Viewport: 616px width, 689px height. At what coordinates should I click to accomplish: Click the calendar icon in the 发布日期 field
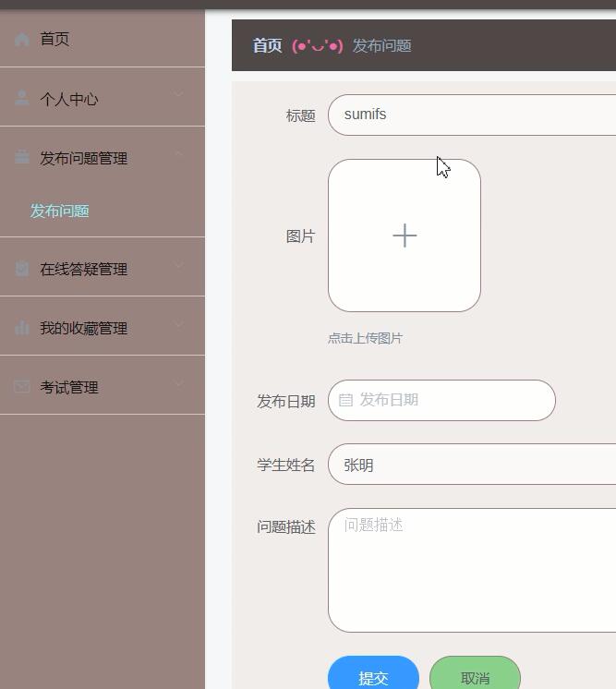[345, 400]
